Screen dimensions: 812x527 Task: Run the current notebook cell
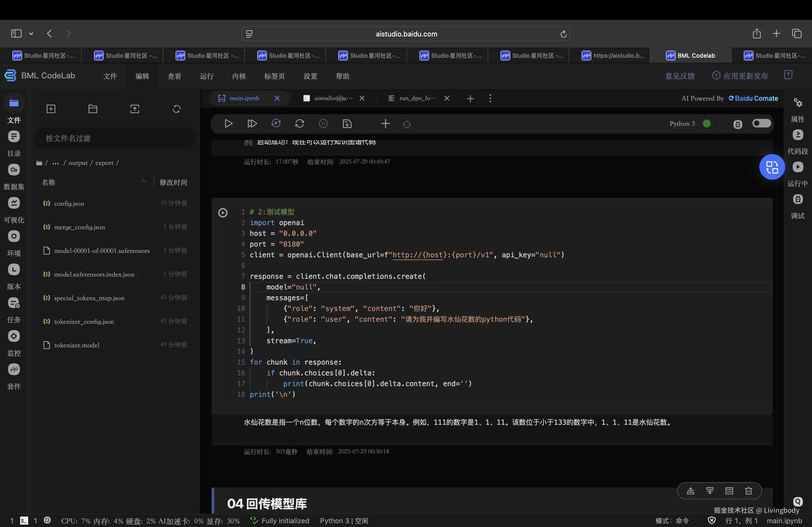pos(229,123)
